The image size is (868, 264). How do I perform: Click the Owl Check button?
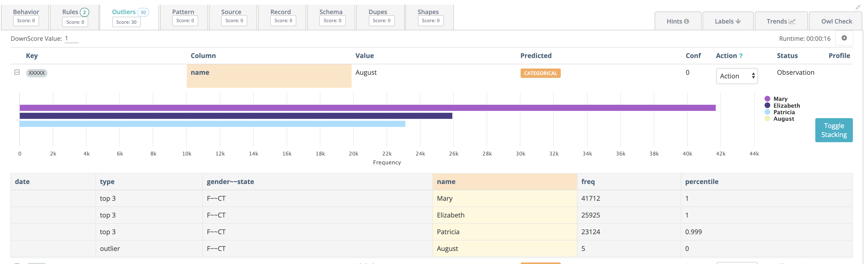pos(836,21)
